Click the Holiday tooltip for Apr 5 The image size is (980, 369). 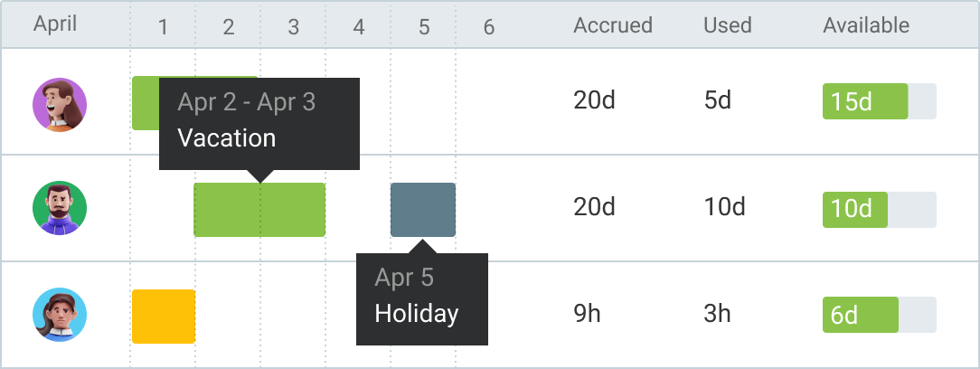click(x=422, y=298)
